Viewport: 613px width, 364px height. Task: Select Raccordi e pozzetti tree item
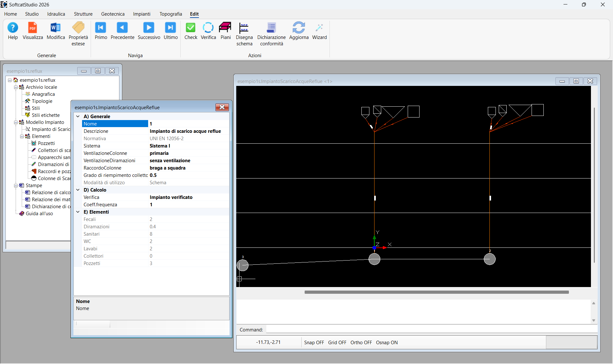click(51, 171)
